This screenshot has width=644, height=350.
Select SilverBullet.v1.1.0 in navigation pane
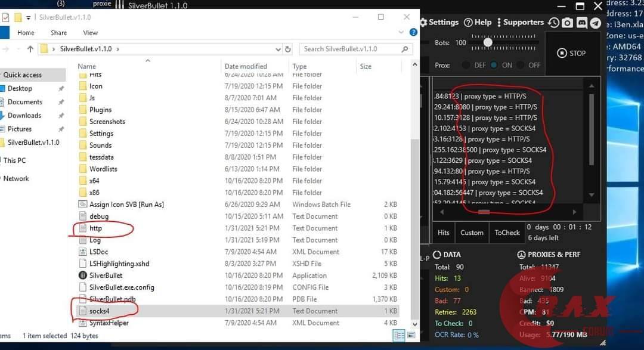(x=33, y=143)
